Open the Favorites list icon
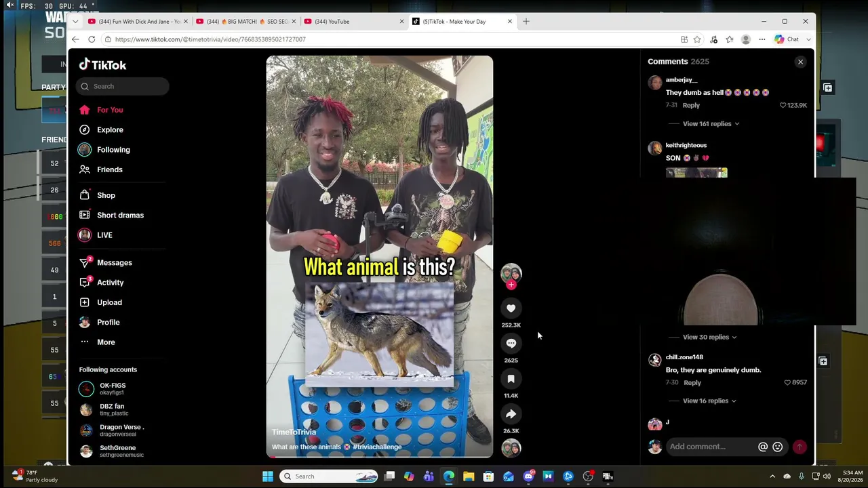This screenshot has width=868, height=488. pos(730,39)
